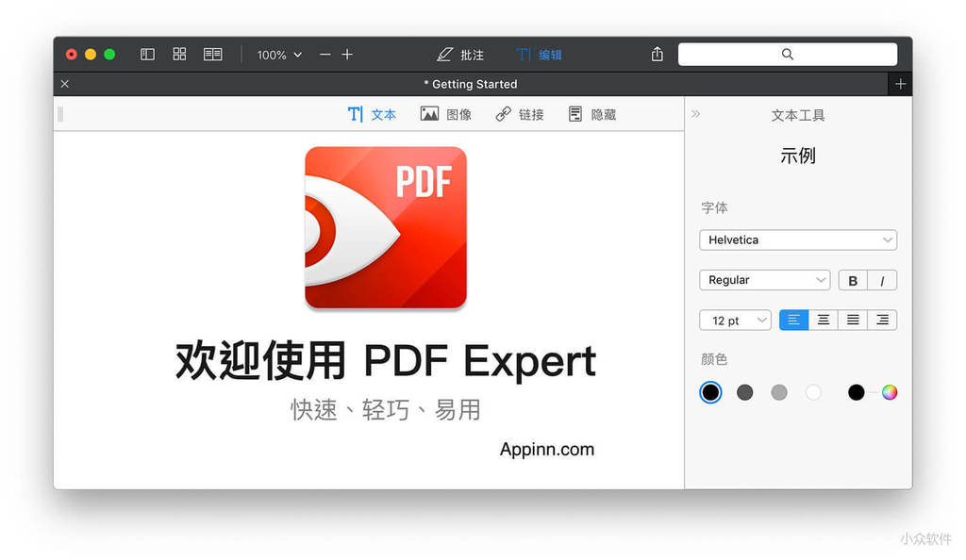Open the 100% zoom level dropdown
This screenshot has width=966, height=560.
pos(279,55)
